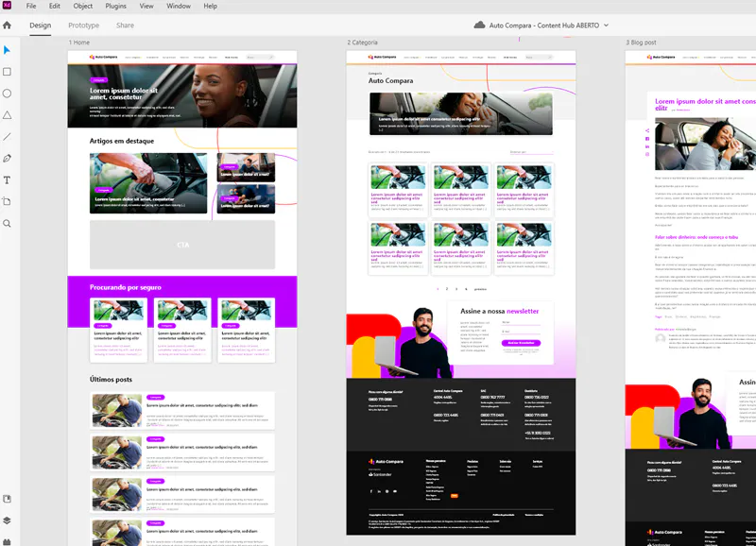Select the '2 Categoria' artboard title

(x=363, y=43)
